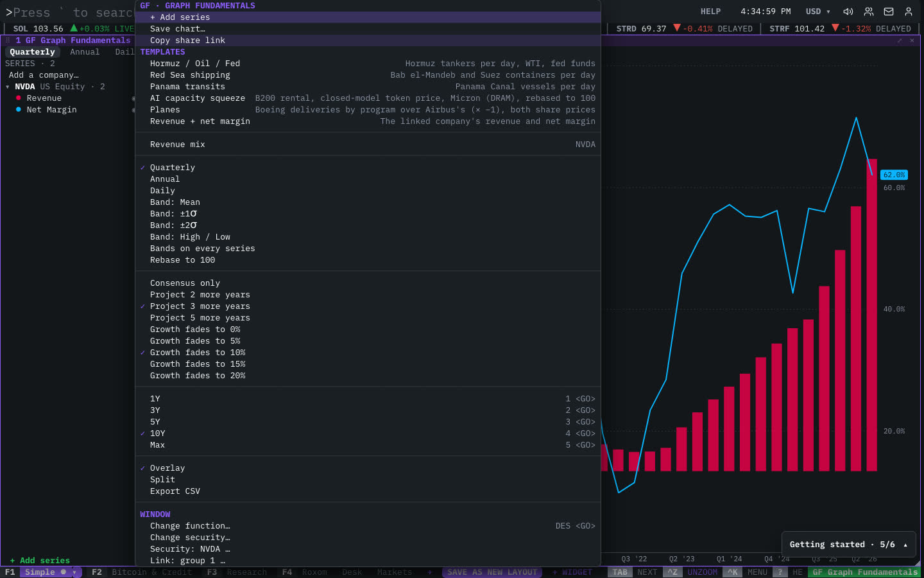Image resolution: width=924 pixels, height=578 pixels.
Task: Select Annual periodicity in menu
Action: [x=368, y=179]
